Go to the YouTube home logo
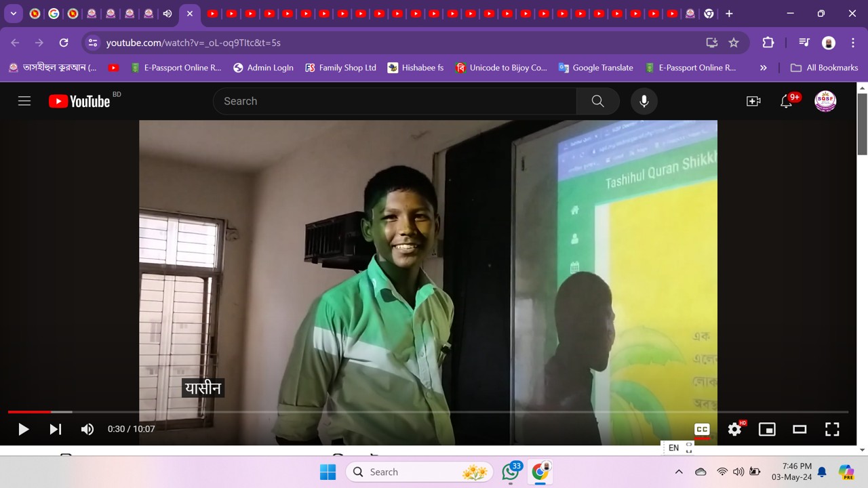 [x=80, y=101]
